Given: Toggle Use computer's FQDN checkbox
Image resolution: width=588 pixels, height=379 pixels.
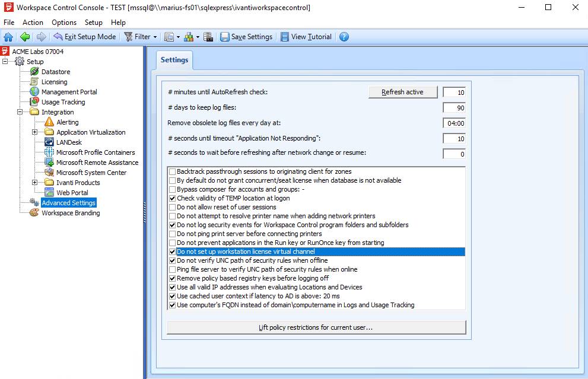Looking at the screenshot, I should [173, 305].
